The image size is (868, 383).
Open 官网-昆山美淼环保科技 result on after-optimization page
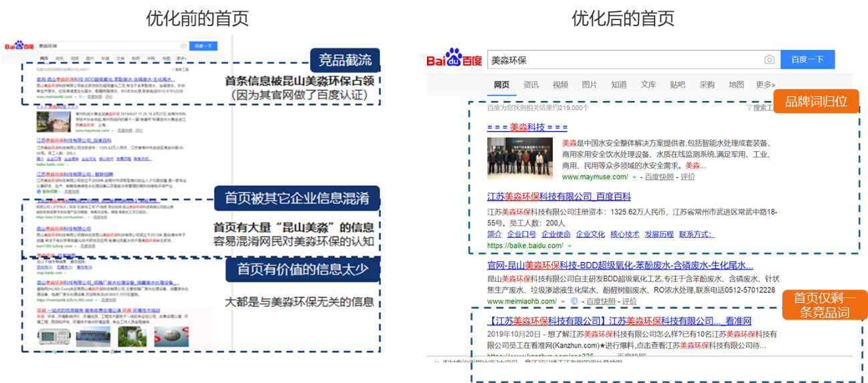click(620, 265)
